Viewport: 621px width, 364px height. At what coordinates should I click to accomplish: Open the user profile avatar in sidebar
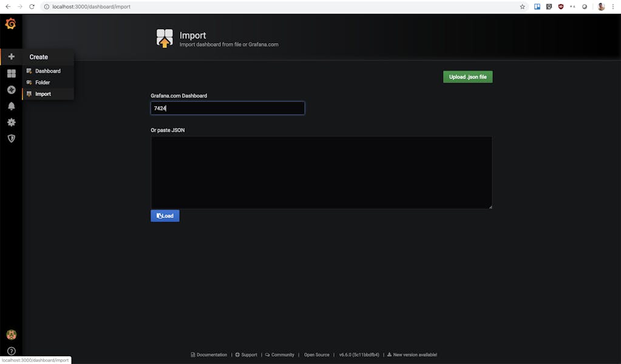(11, 335)
